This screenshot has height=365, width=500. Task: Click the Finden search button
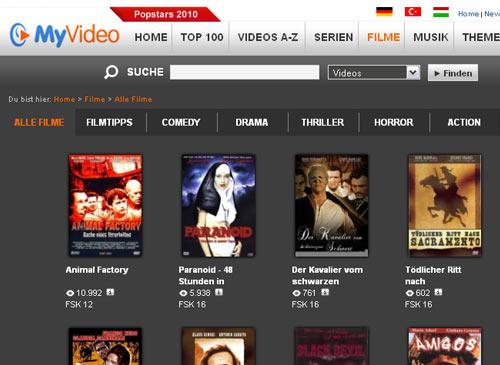453,73
